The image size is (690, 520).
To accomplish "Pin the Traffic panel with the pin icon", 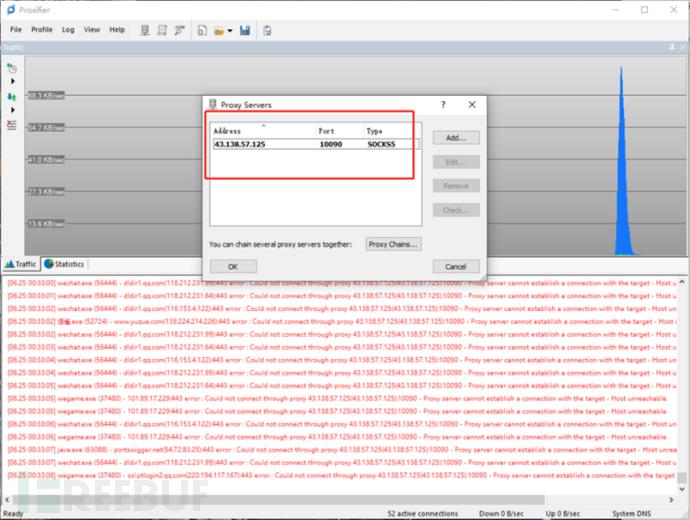I will coord(672,47).
